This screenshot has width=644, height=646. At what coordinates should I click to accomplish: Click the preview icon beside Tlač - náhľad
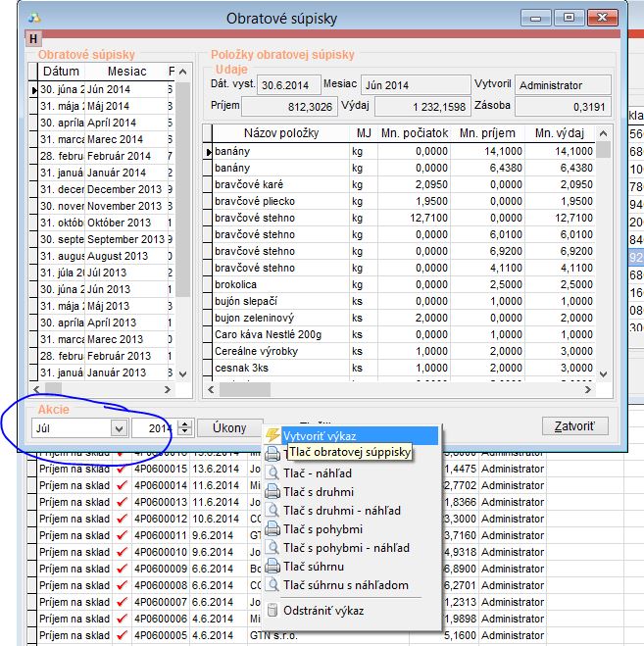pyautogui.click(x=272, y=473)
